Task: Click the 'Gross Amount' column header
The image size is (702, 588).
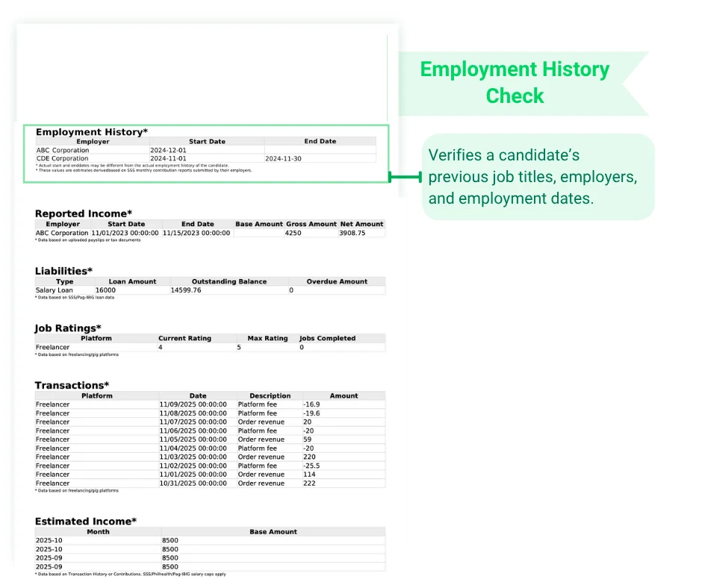Action: [311, 224]
